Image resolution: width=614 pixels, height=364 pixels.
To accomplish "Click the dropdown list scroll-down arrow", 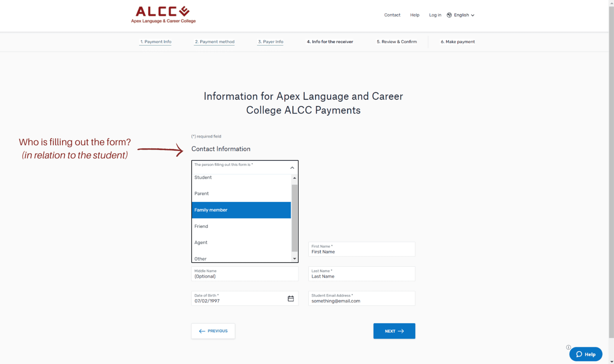I will [295, 259].
